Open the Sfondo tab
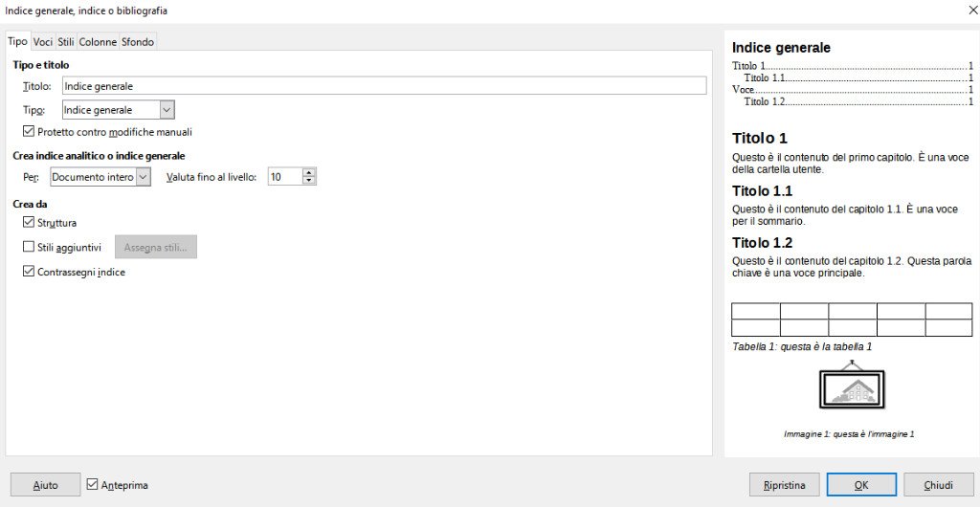Viewport: 980px width, 507px height. (x=138, y=42)
